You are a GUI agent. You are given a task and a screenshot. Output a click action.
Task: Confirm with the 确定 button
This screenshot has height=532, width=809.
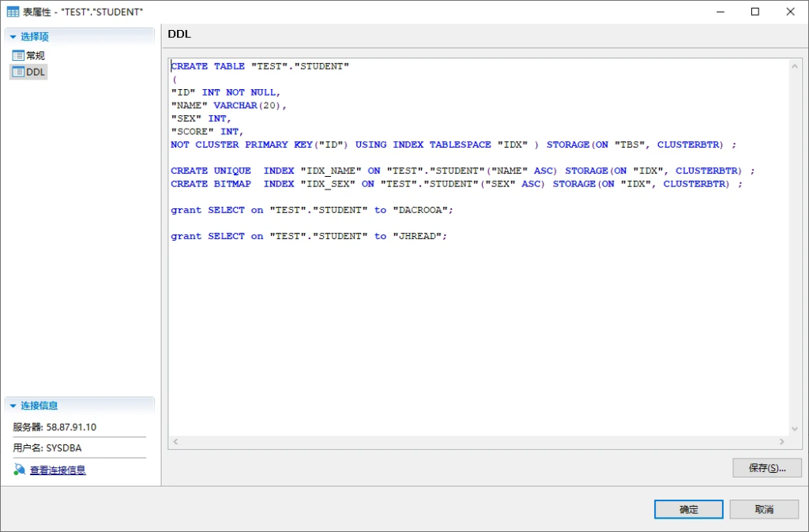coord(688,509)
